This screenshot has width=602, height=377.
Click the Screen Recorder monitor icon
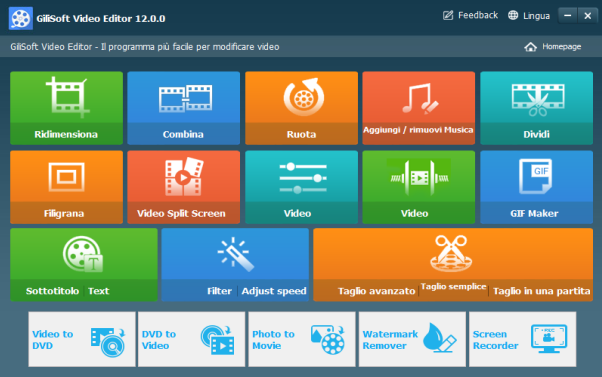(x=549, y=339)
